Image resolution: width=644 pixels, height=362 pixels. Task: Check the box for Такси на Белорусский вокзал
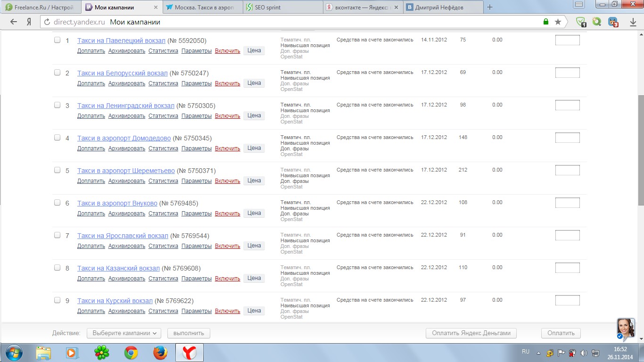click(57, 73)
